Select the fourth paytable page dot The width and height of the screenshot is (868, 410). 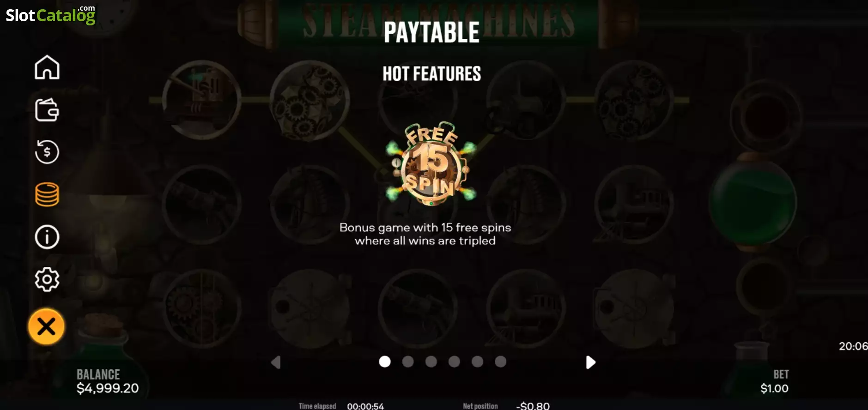(454, 362)
